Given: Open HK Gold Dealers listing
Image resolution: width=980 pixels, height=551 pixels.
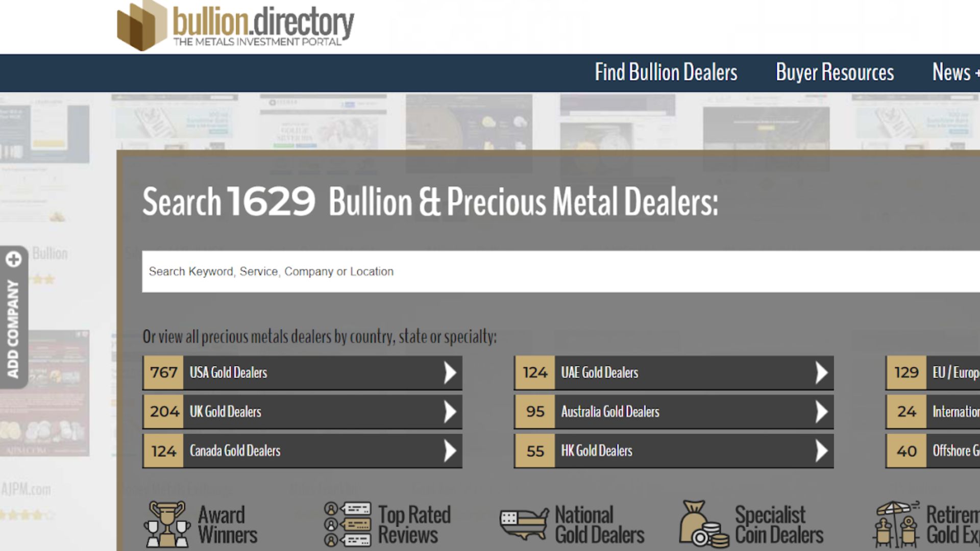Looking at the screenshot, I should point(674,451).
